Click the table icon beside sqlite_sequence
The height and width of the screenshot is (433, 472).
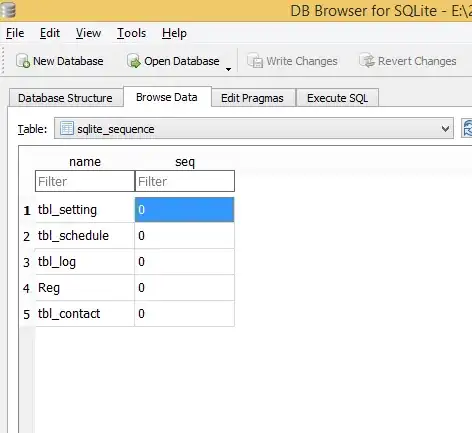tap(67, 128)
